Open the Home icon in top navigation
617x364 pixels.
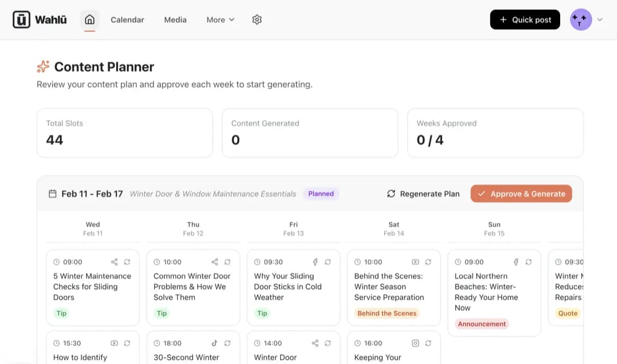[90, 19]
